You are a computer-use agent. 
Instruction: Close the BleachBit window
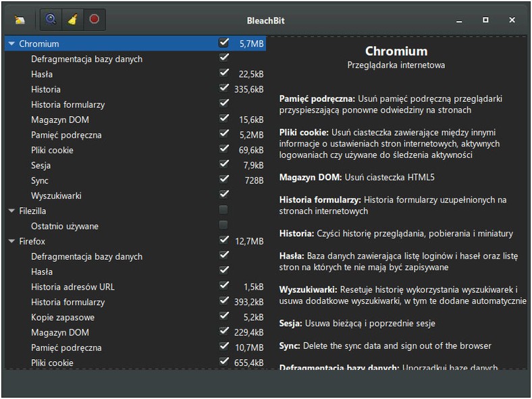pyautogui.click(x=512, y=20)
